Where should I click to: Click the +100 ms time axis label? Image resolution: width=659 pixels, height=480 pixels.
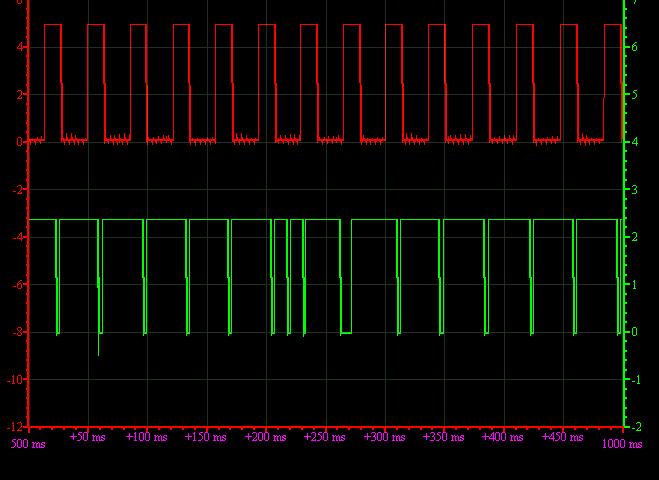click(145, 437)
